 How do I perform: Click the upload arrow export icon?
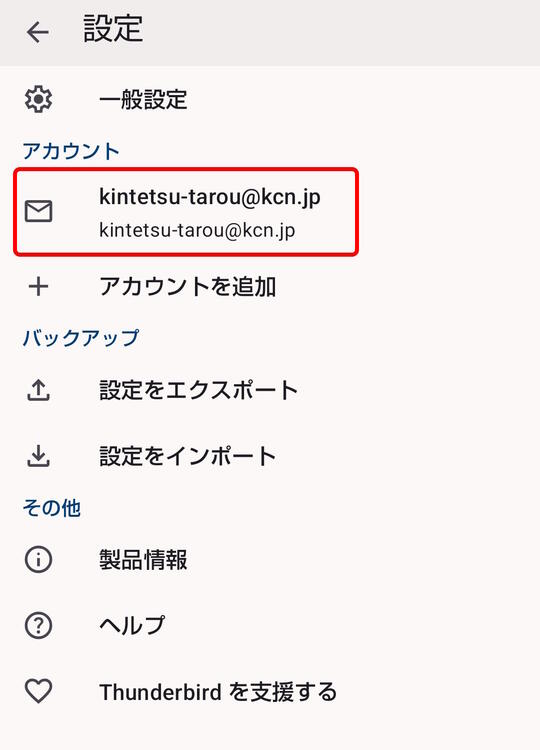pos(38,390)
